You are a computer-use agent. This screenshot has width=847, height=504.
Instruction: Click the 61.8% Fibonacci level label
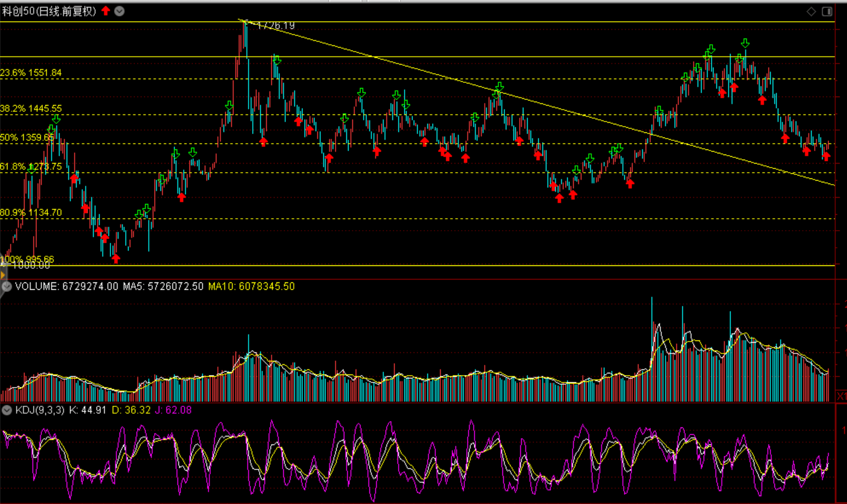coord(31,166)
